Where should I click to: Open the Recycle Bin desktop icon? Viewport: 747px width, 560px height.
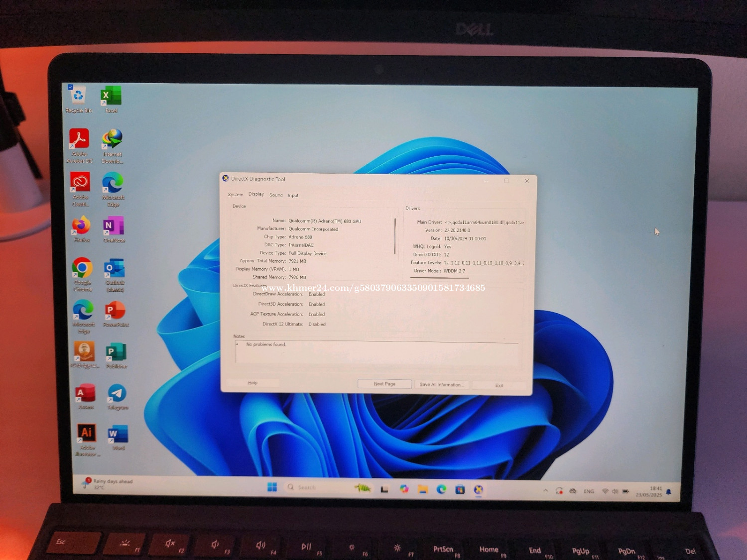coord(79,99)
